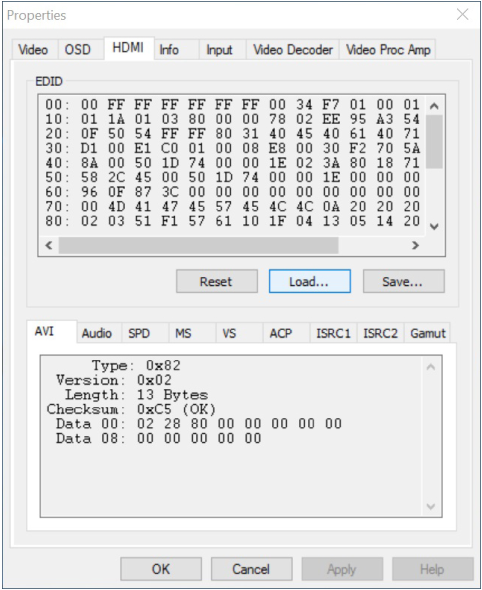Screen dimensions: 482x590
Task: Close the Properties dialog window
Action: [x=462, y=15]
